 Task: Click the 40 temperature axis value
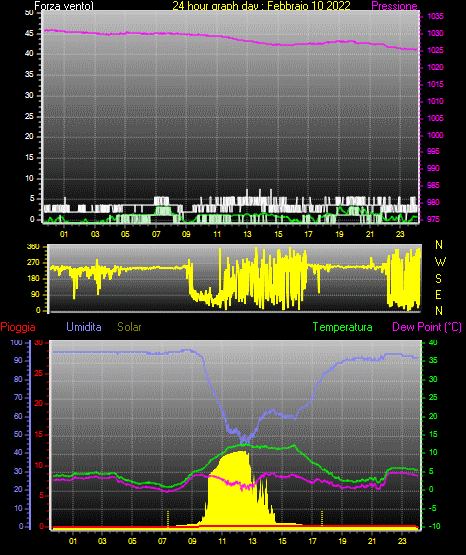click(x=433, y=342)
